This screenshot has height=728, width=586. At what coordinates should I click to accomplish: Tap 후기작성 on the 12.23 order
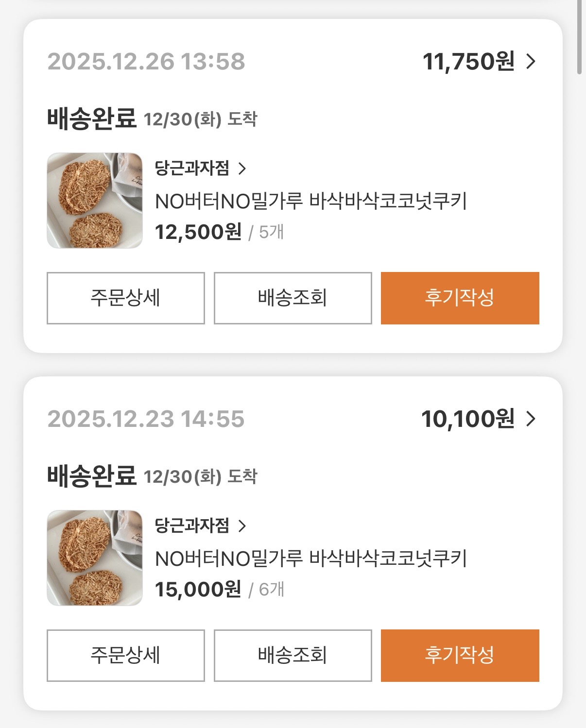coord(460,656)
